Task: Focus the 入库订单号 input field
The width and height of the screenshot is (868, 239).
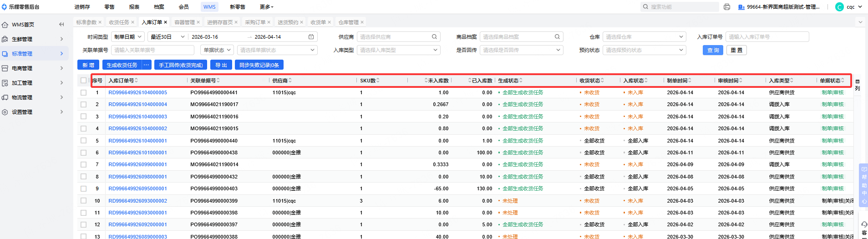Action: coord(767,37)
